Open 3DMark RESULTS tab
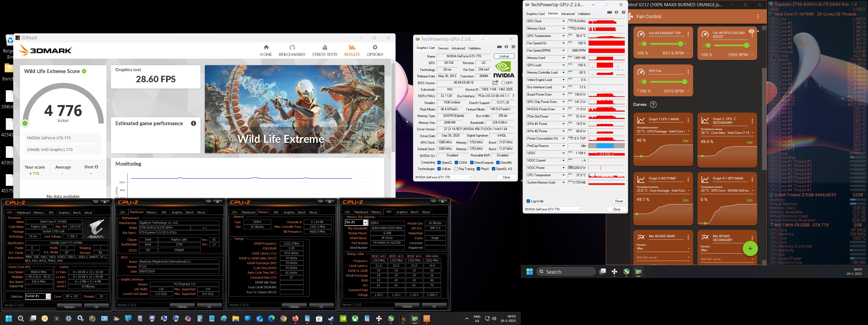 352,51
